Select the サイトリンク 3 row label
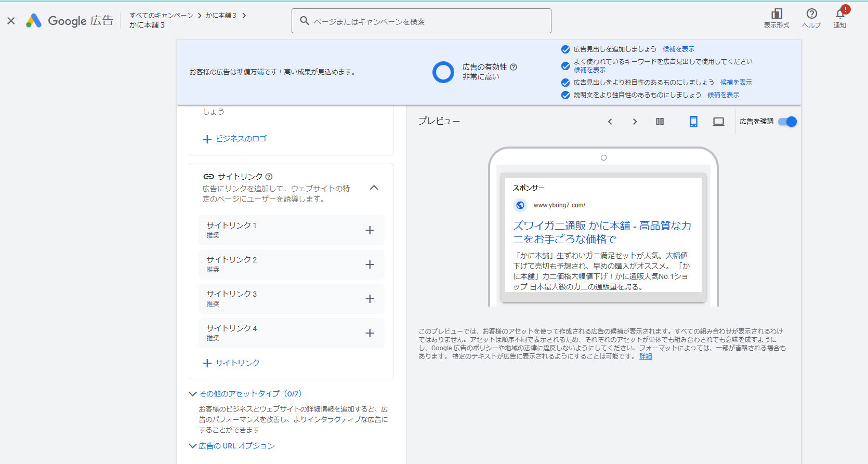The height and width of the screenshot is (464, 868). point(231,294)
